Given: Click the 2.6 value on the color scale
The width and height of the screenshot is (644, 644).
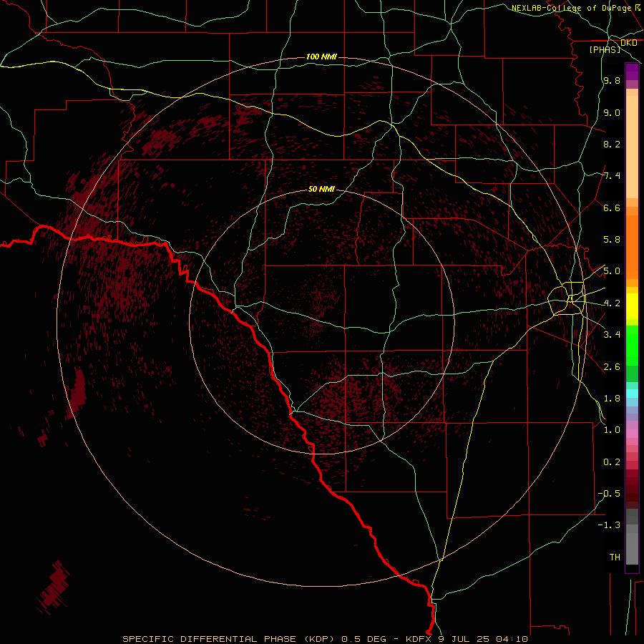Looking at the screenshot, I should (x=612, y=367).
